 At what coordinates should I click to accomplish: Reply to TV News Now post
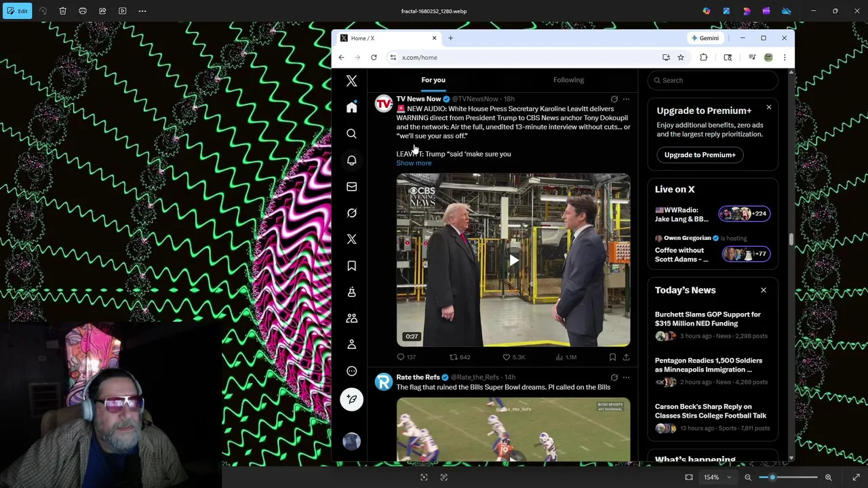(406, 357)
